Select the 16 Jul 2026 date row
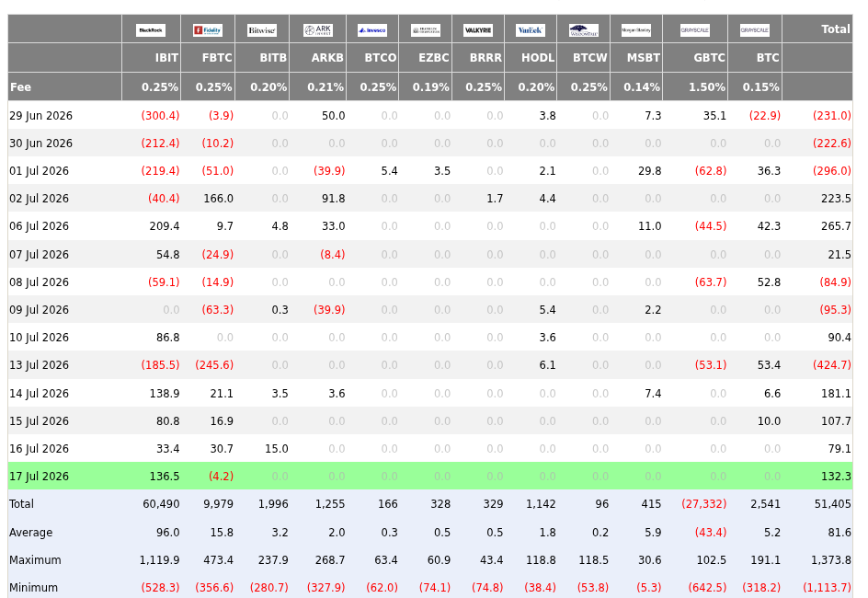Image resolution: width=868 pixels, height=598 pixels. [430, 449]
